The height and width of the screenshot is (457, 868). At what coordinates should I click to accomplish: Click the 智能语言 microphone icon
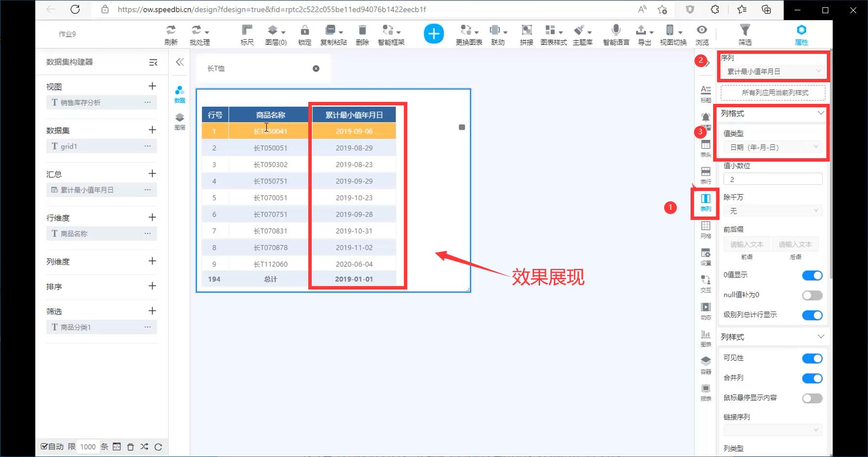(616, 30)
